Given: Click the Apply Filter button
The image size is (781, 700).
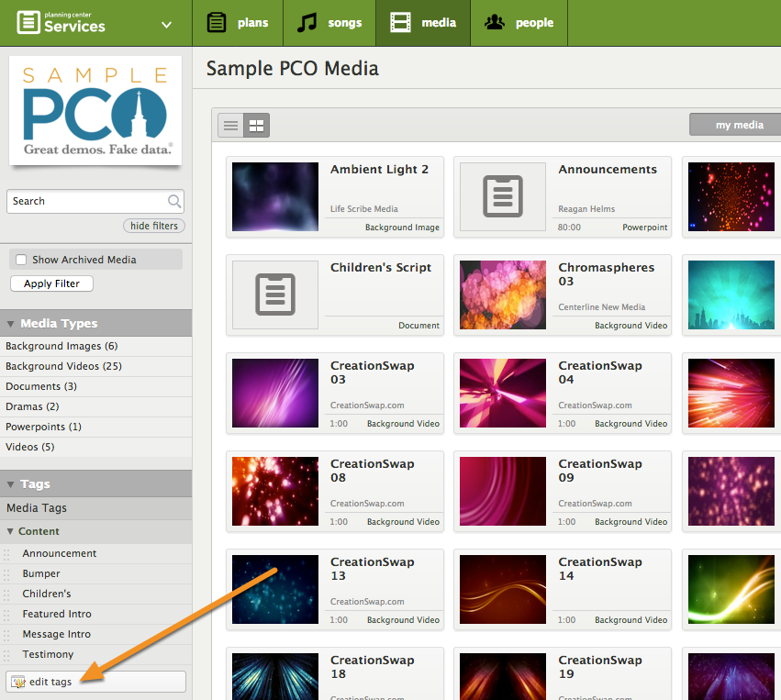Looking at the screenshot, I should pyautogui.click(x=51, y=283).
